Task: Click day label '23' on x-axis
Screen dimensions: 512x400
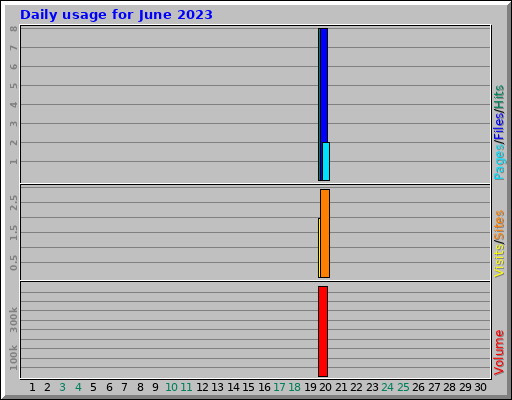Action: coord(372,387)
